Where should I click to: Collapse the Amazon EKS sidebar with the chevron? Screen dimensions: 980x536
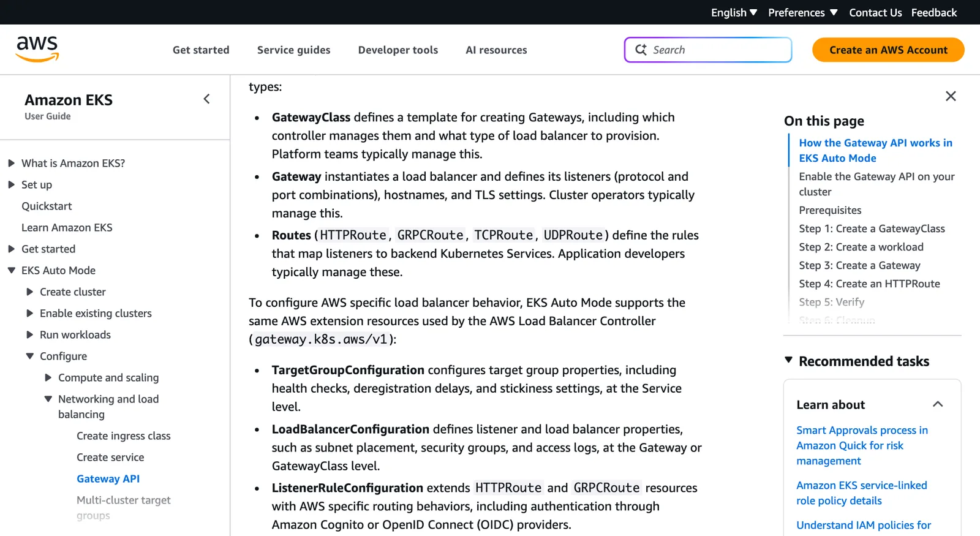(207, 99)
